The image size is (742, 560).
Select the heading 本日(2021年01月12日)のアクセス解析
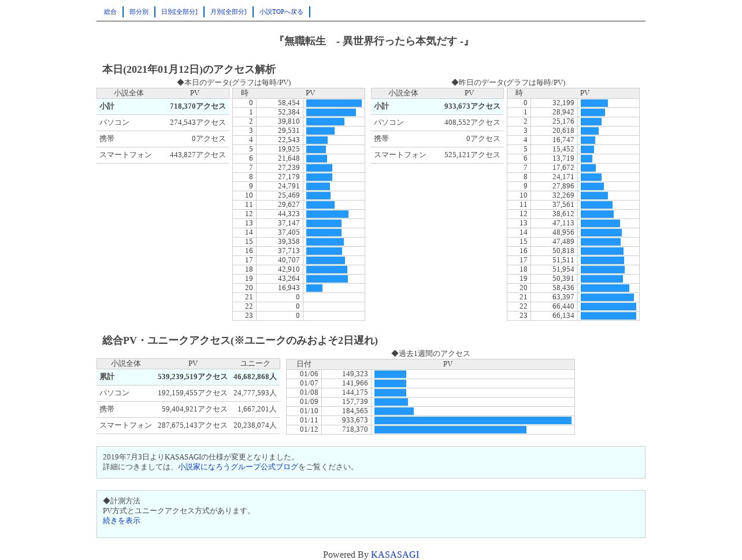coord(189,69)
